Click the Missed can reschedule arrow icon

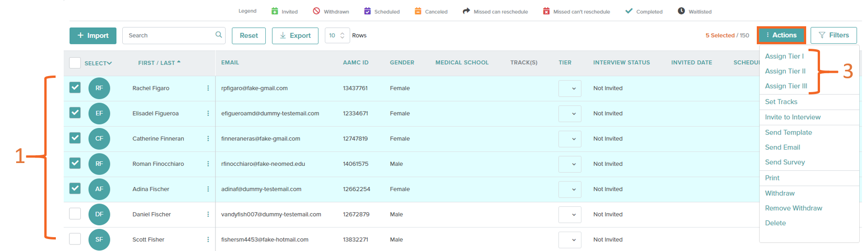(466, 11)
